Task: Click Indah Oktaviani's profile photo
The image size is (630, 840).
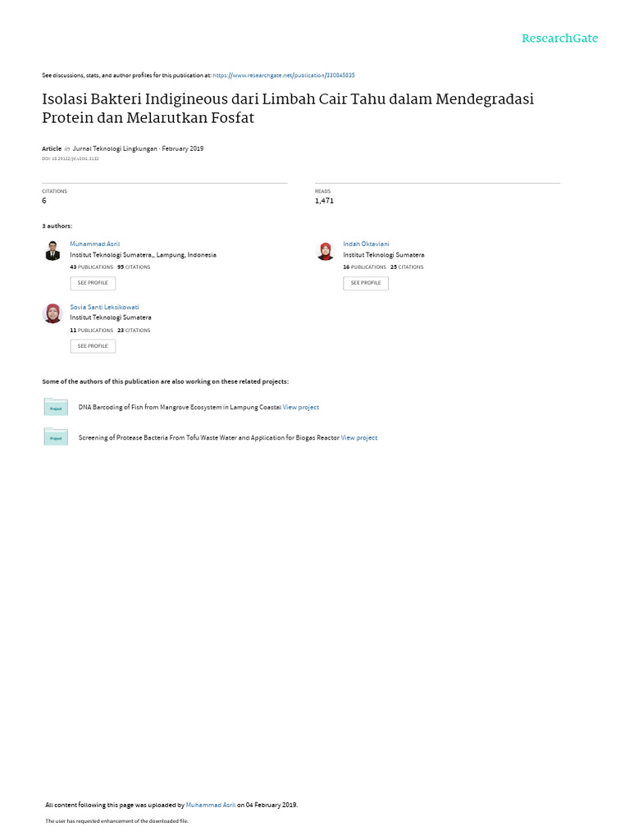Action: 326,250
